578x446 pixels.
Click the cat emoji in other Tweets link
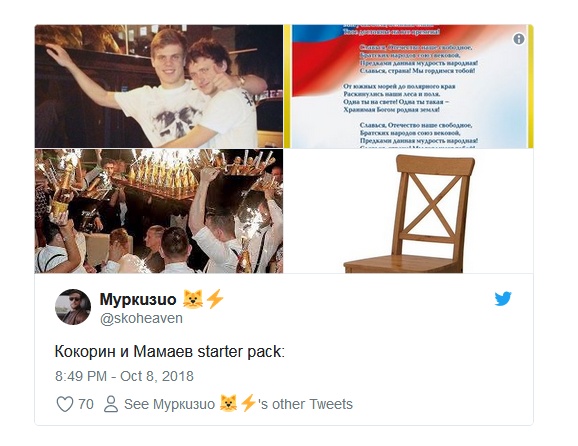[228, 403]
